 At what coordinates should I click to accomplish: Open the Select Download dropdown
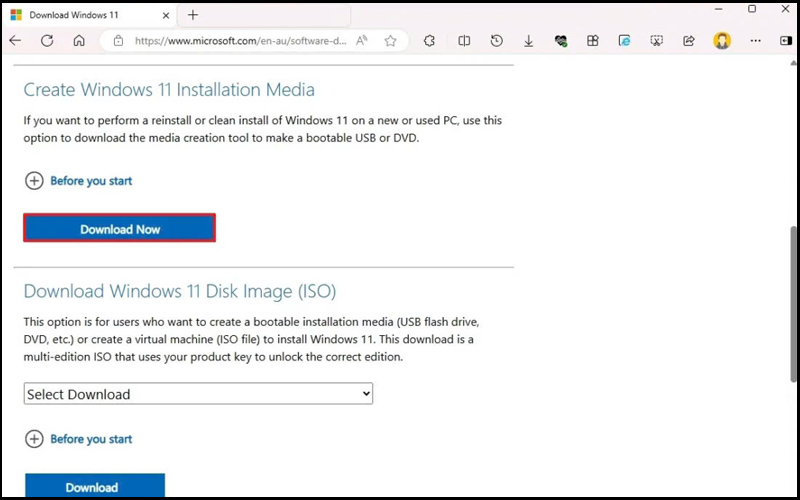point(198,394)
